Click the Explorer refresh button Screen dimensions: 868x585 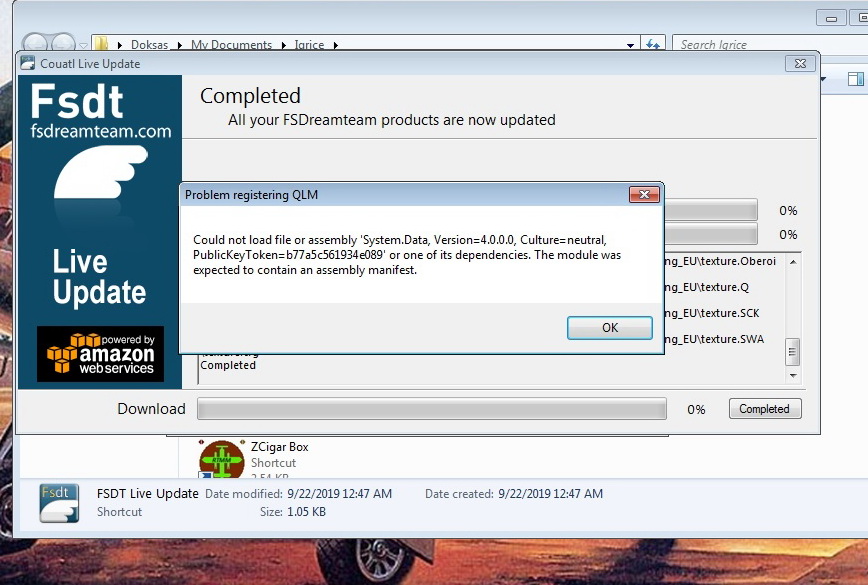pos(653,44)
